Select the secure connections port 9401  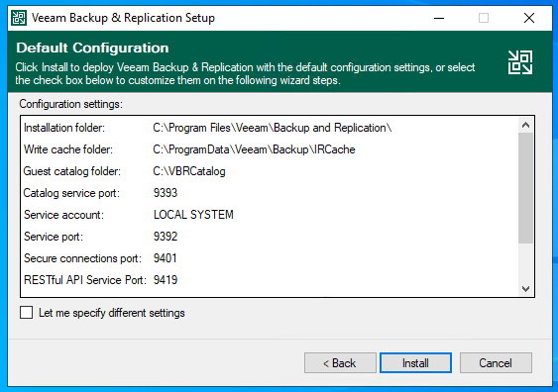166,258
